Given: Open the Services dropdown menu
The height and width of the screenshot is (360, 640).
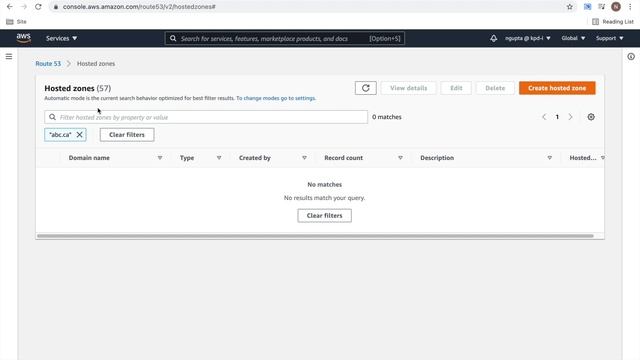Looking at the screenshot, I should click(61, 38).
